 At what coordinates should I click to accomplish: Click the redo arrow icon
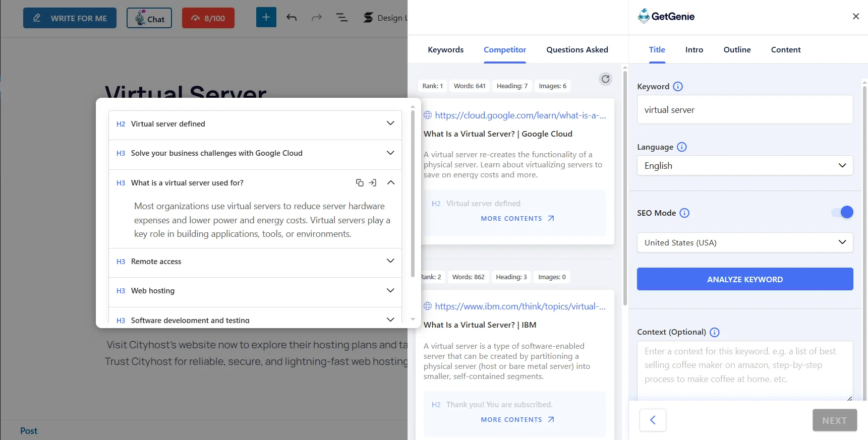[x=317, y=18]
